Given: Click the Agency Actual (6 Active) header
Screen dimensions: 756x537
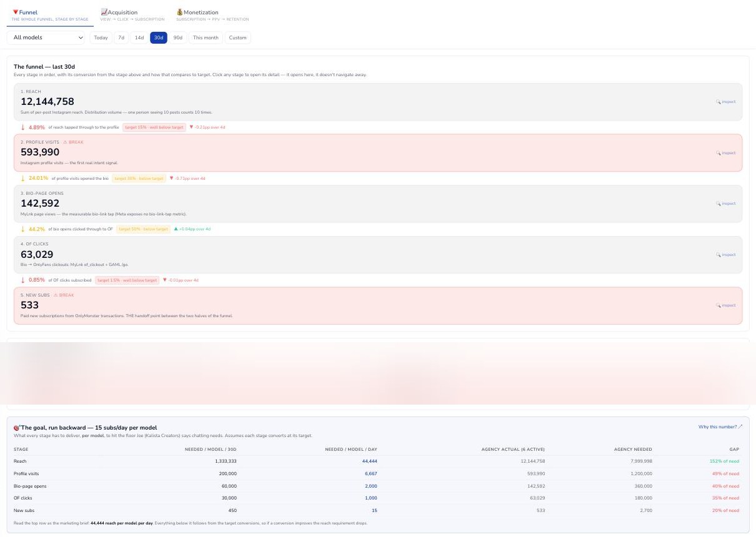Looking at the screenshot, I should coord(514,449).
